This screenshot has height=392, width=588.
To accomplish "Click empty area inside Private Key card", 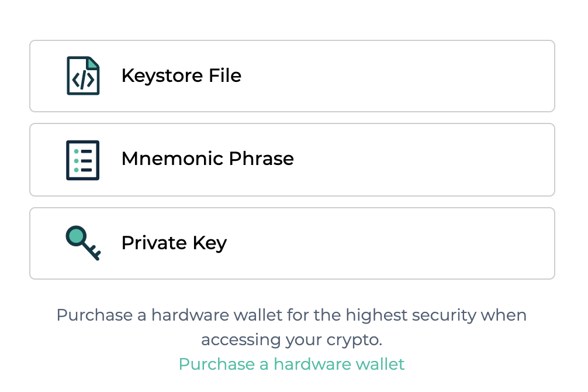I will (390, 243).
